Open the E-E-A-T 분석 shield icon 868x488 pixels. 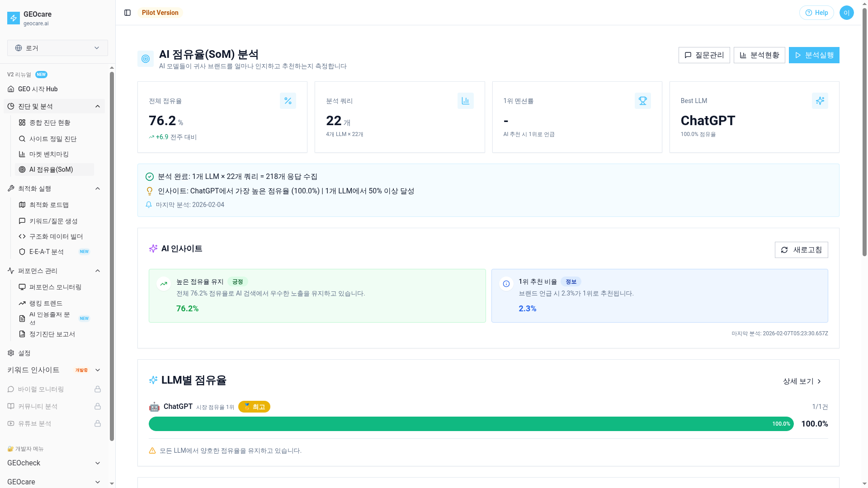22,252
